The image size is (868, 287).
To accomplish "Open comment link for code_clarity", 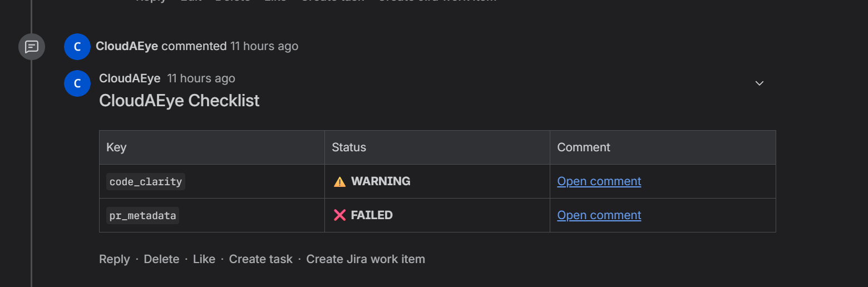I will pyautogui.click(x=599, y=181).
